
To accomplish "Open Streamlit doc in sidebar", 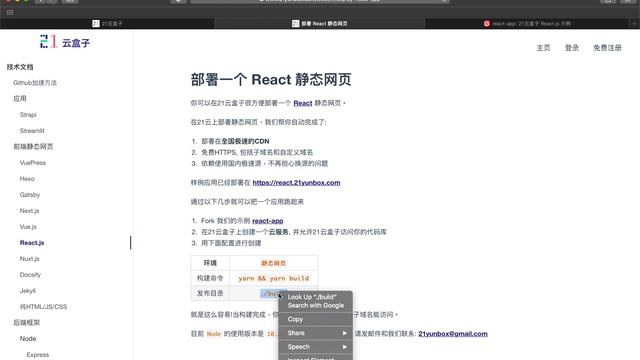I will [x=32, y=131].
